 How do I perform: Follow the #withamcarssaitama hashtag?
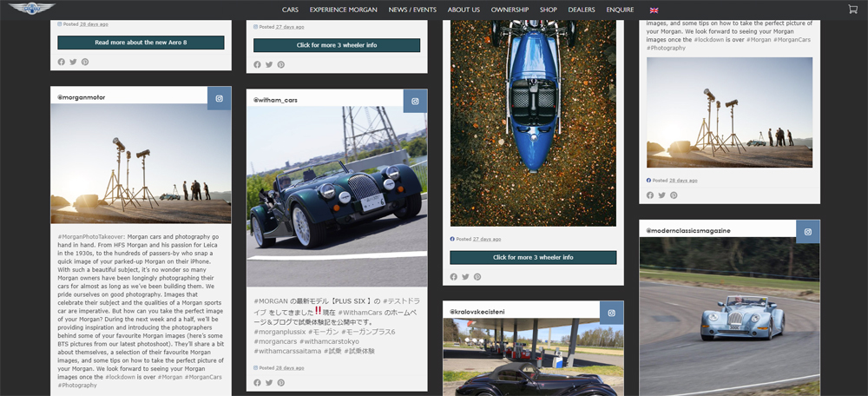286,352
